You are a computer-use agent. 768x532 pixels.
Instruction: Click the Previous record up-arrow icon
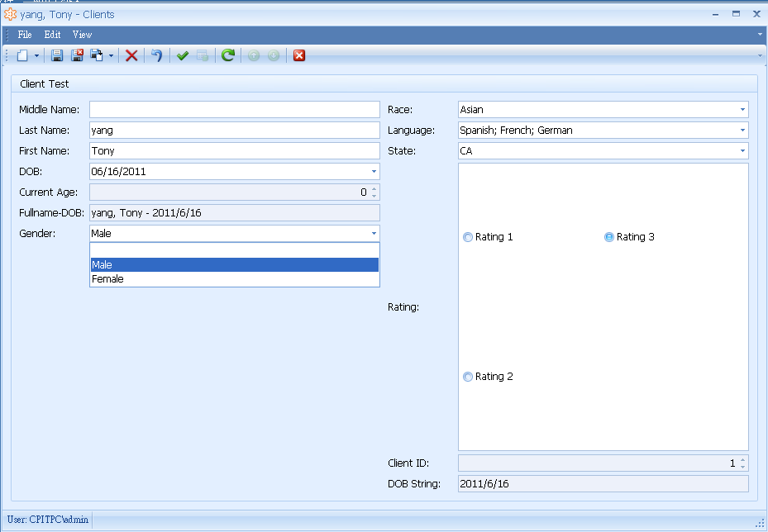254,55
